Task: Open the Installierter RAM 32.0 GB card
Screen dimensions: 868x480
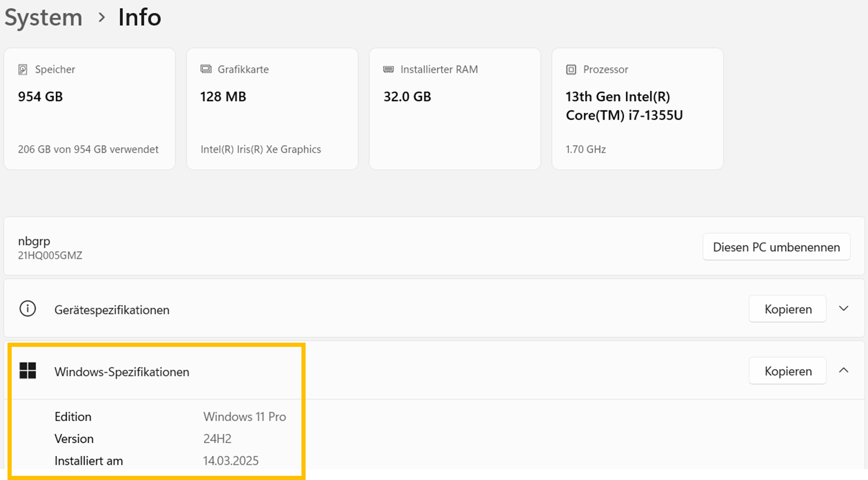Action: [x=455, y=109]
